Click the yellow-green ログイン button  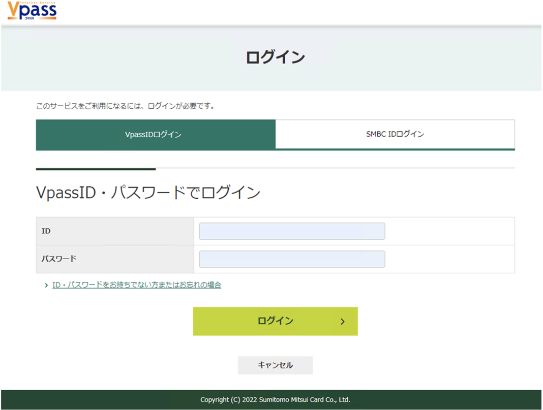[x=275, y=321]
